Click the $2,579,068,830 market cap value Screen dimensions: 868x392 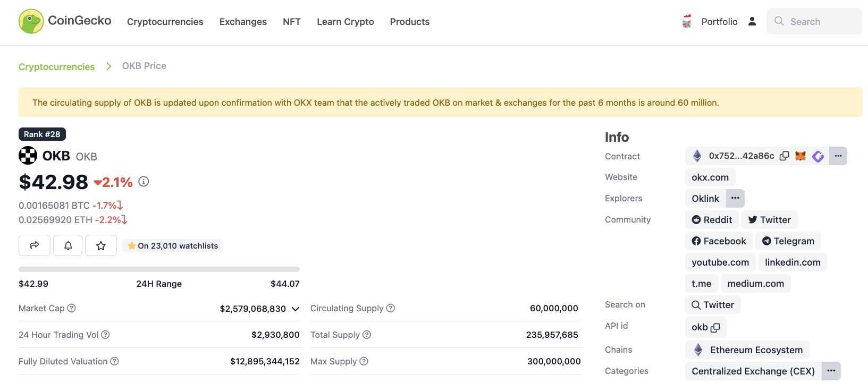pyautogui.click(x=253, y=309)
